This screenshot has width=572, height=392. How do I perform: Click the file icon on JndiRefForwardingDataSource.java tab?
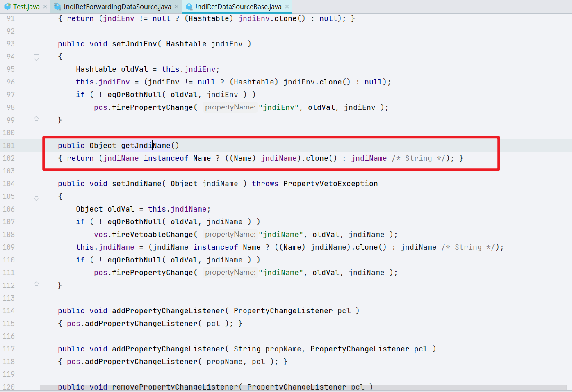pyautogui.click(x=57, y=6)
